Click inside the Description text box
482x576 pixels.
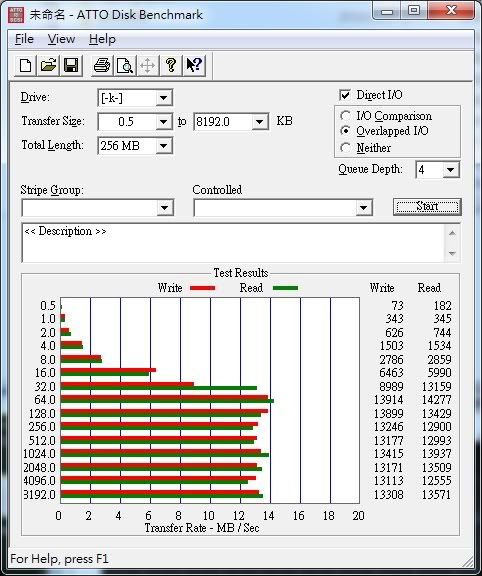tap(233, 243)
